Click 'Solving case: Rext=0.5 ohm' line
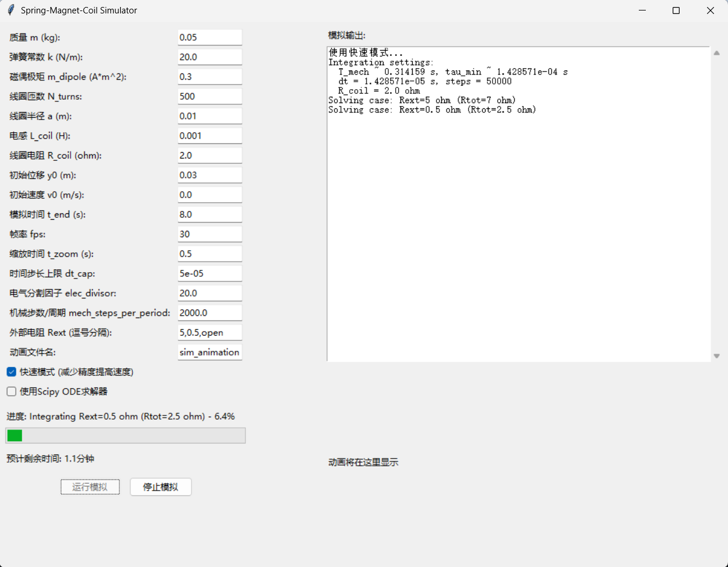This screenshot has height=567, width=728. click(x=432, y=110)
